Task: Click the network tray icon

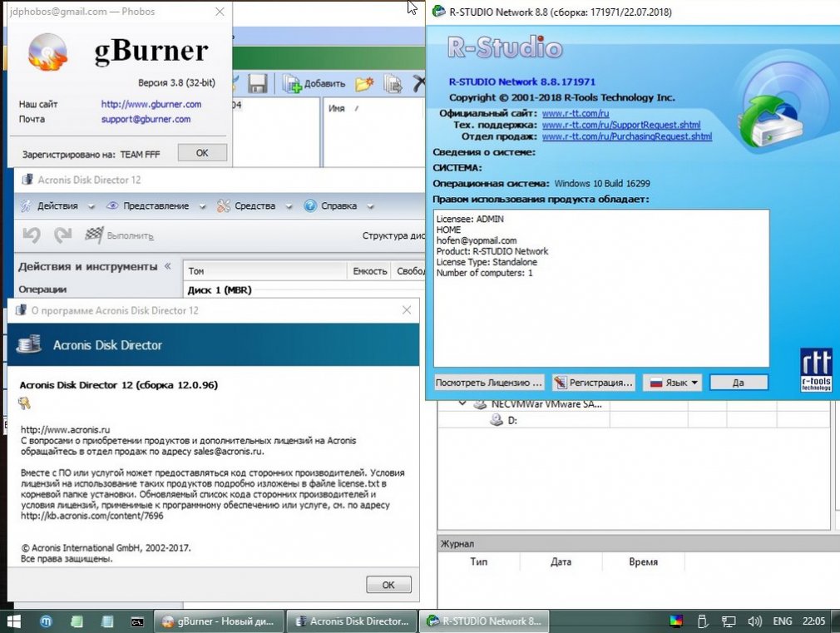Action: tap(729, 621)
